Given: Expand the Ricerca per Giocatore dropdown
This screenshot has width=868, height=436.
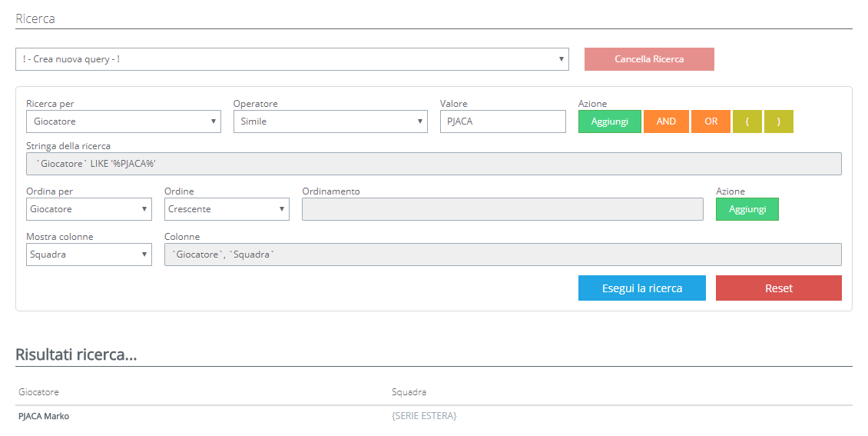Looking at the screenshot, I should coord(123,121).
